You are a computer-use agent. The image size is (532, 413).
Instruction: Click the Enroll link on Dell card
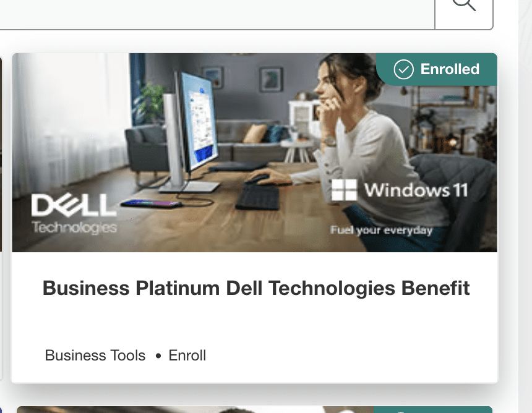click(x=187, y=356)
